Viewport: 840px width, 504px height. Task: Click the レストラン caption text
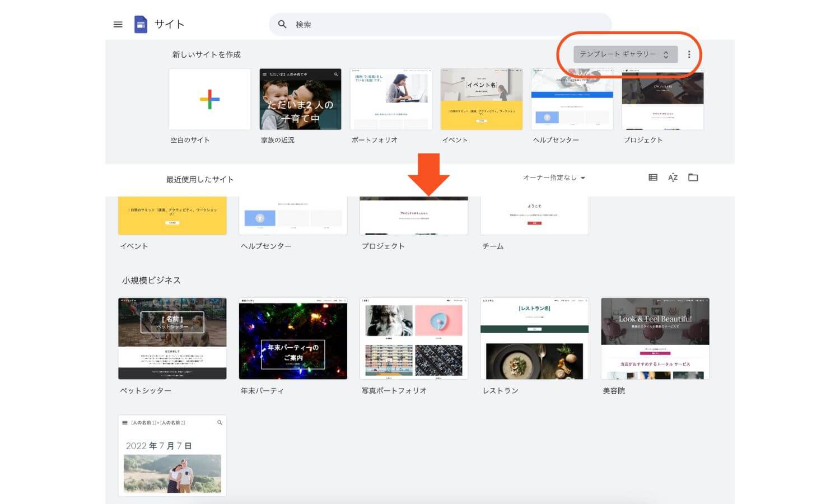(x=501, y=390)
